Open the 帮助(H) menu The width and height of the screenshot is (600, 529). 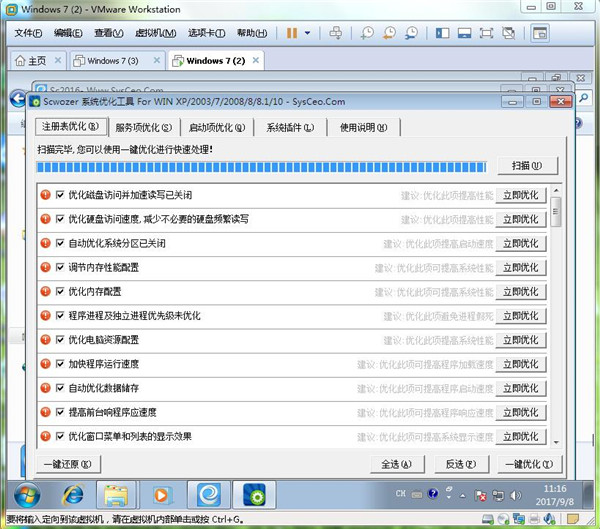(x=252, y=33)
